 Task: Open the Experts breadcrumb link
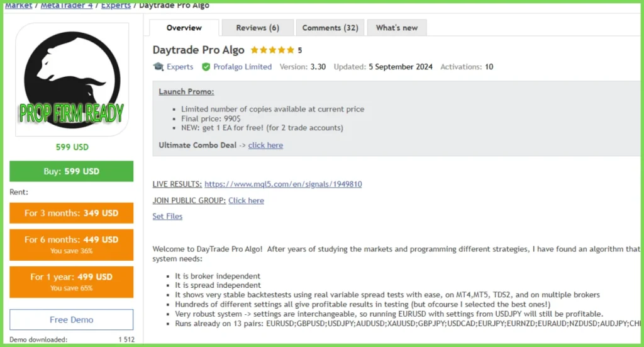(x=116, y=5)
